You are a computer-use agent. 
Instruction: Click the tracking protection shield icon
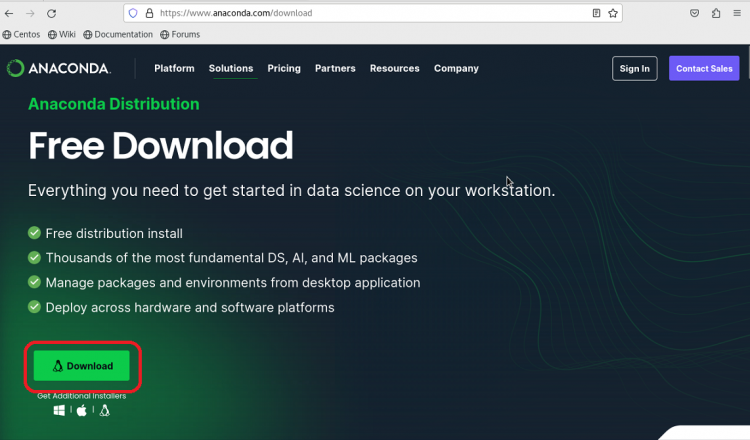click(133, 14)
